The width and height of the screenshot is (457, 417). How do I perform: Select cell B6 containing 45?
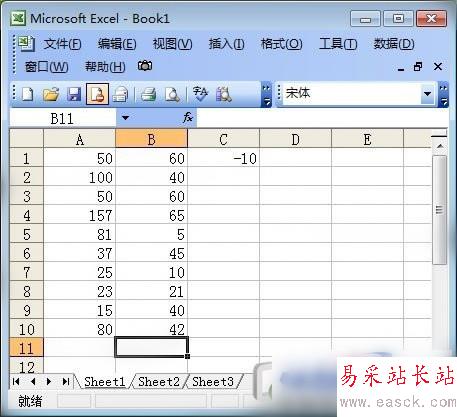point(151,253)
